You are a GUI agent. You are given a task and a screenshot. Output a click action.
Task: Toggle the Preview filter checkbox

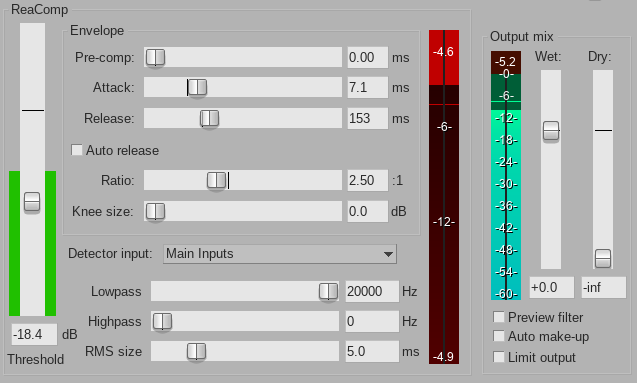pyautogui.click(x=498, y=317)
